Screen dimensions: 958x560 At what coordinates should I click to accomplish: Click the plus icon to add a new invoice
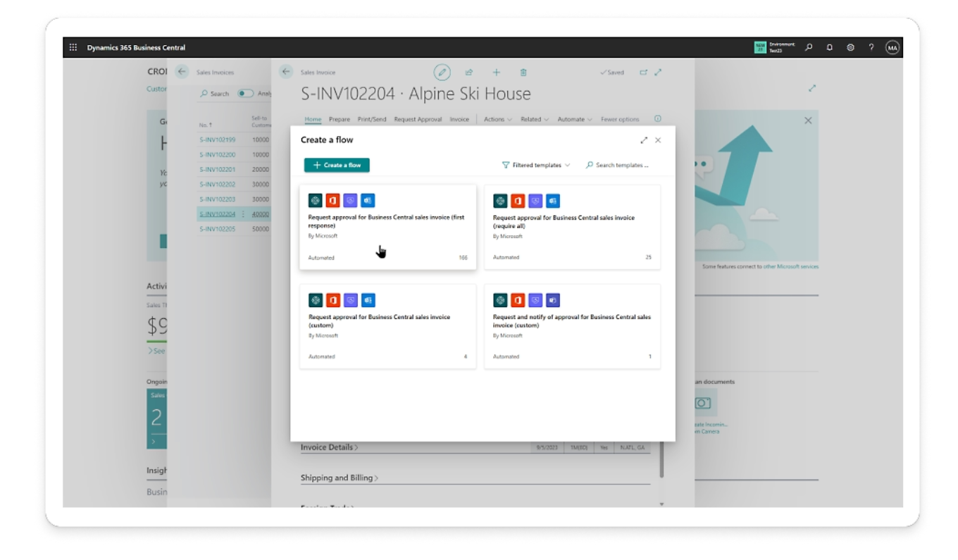click(x=496, y=72)
